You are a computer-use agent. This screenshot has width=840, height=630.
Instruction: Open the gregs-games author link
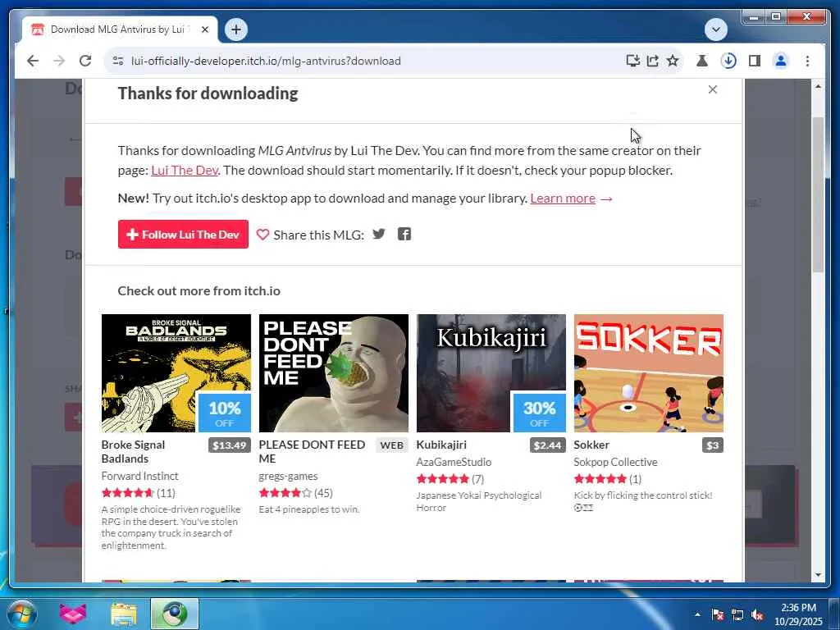288,476
